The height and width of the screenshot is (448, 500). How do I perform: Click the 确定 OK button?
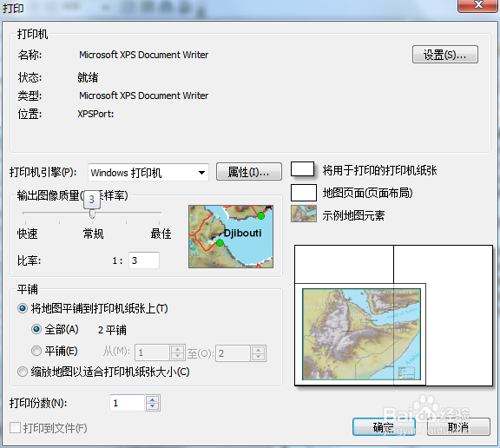pos(384,426)
